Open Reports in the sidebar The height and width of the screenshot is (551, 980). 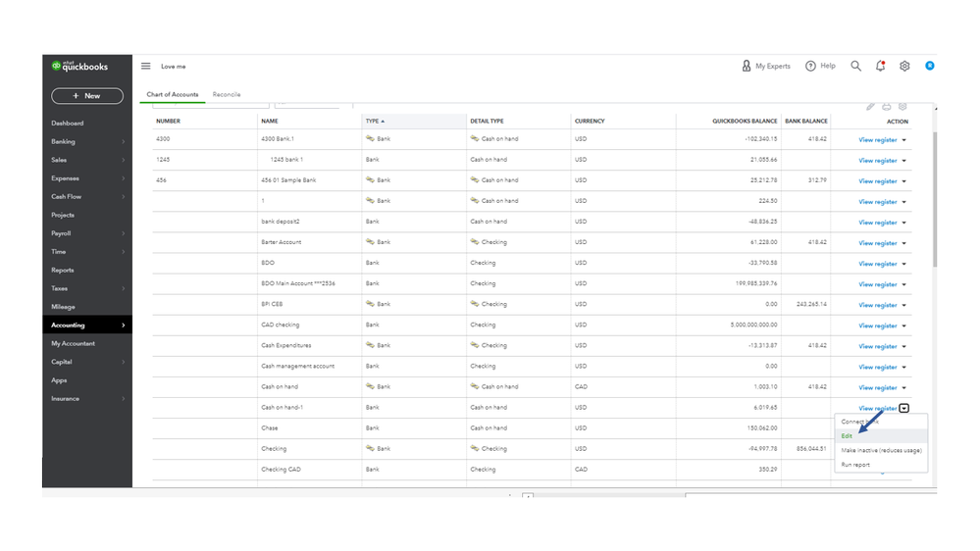(63, 270)
